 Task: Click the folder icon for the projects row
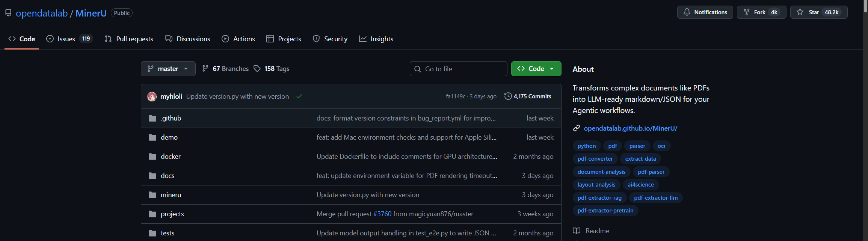(x=152, y=214)
